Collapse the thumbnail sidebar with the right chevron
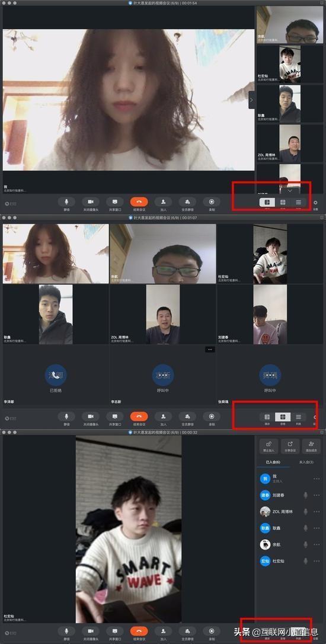The height and width of the screenshot is (644, 326). [251, 100]
